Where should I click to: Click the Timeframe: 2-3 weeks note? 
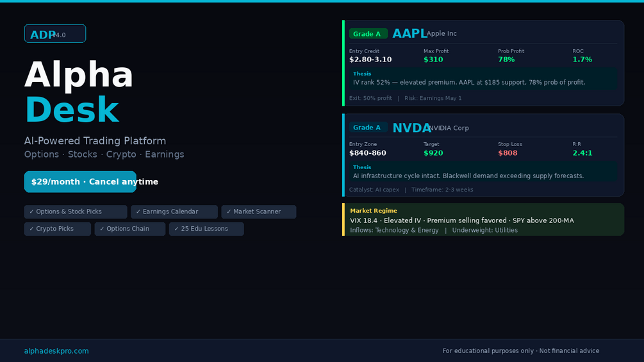pos(442,190)
